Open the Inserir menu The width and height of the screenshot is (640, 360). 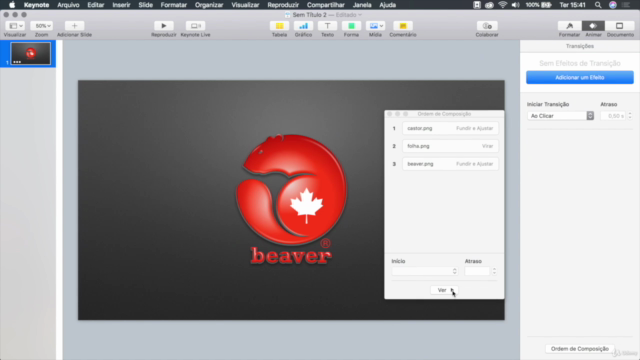[x=121, y=5]
